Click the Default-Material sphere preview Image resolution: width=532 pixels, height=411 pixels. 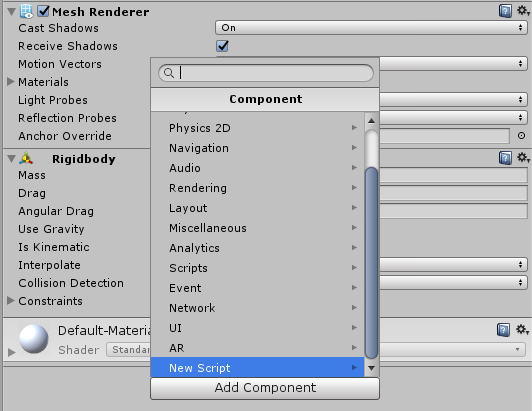pyautogui.click(x=34, y=339)
